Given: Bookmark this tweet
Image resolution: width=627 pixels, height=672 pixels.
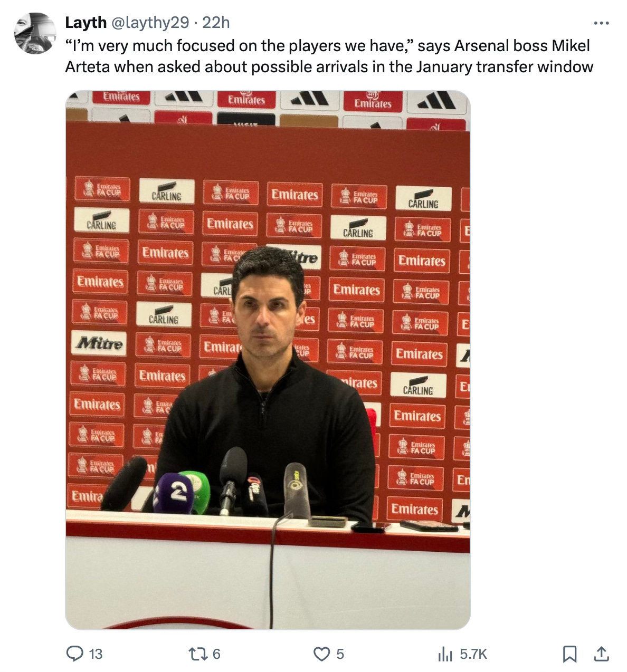Looking at the screenshot, I should coord(569,654).
